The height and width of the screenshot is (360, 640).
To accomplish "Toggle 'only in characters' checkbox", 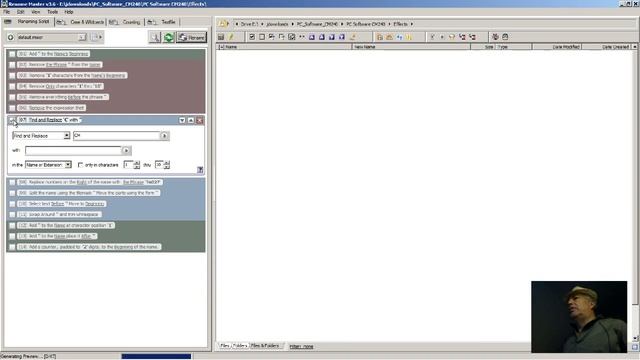I will (x=80, y=165).
